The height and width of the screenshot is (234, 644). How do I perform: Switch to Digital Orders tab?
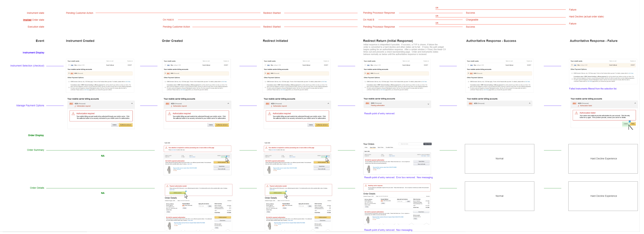pyautogui.click(x=380, y=147)
